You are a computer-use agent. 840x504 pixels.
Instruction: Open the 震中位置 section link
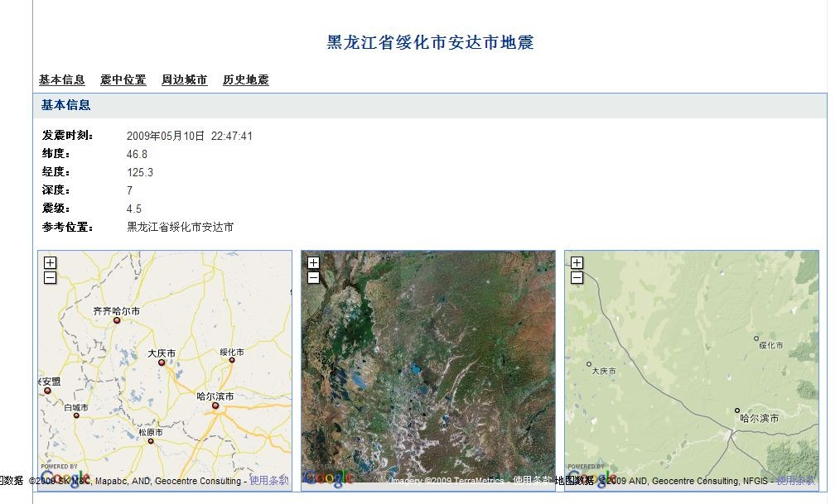click(x=122, y=79)
